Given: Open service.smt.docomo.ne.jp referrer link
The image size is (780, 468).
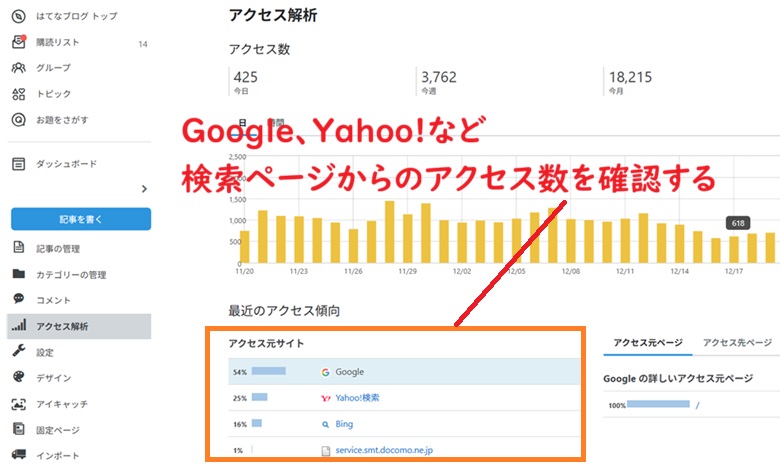Looking at the screenshot, I should point(384,450).
